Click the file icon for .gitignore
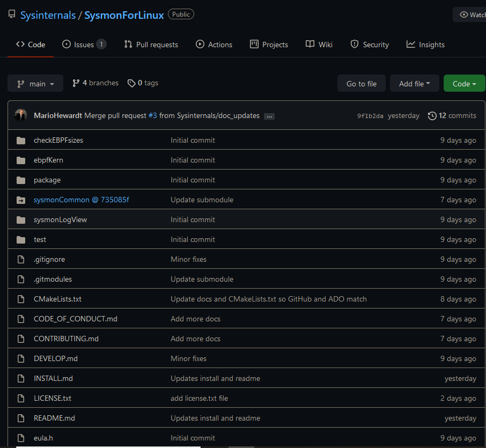Screen dimensions: 486x448 point(21,259)
